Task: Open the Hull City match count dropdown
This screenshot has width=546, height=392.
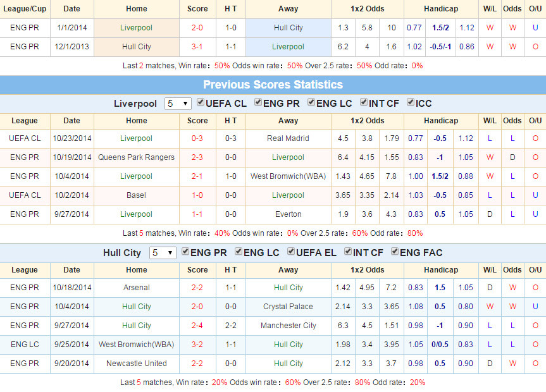Action: (x=163, y=253)
